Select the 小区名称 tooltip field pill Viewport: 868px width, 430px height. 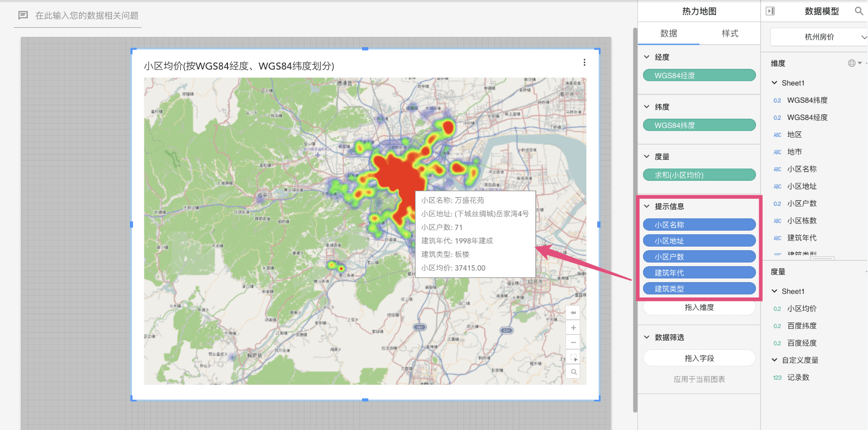pyautogui.click(x=699, y=225)
